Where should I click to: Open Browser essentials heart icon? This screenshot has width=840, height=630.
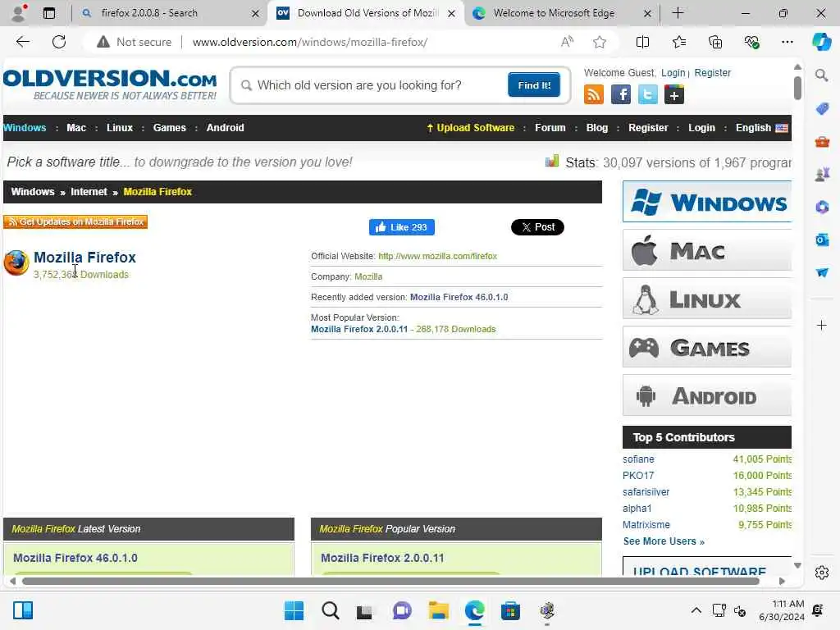pos(751,42)
